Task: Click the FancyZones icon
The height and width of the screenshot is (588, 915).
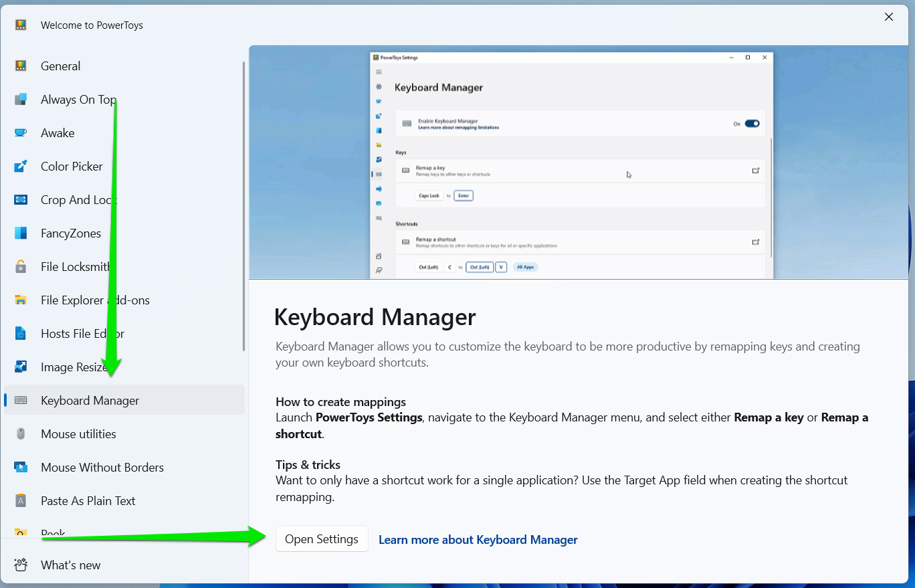Action: 21,233
